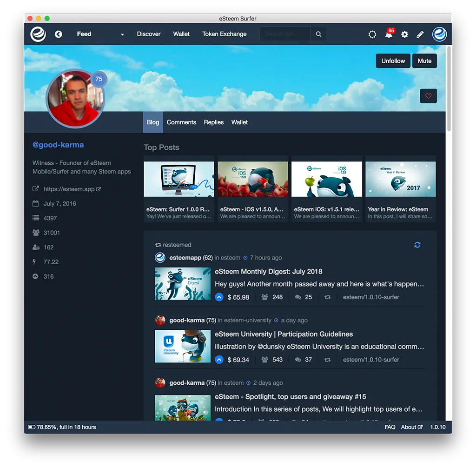Click the pencil icon to write post

pyautogui.click(x=420, y=34)
